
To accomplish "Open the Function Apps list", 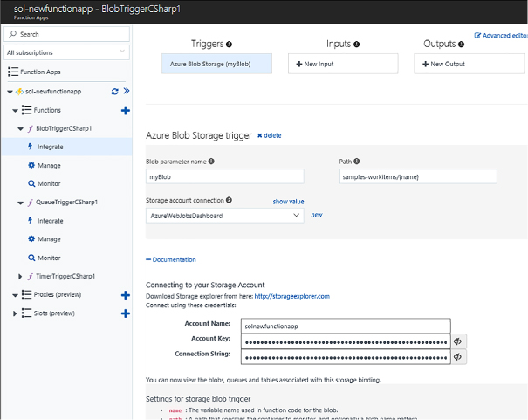I will [40, 72].
